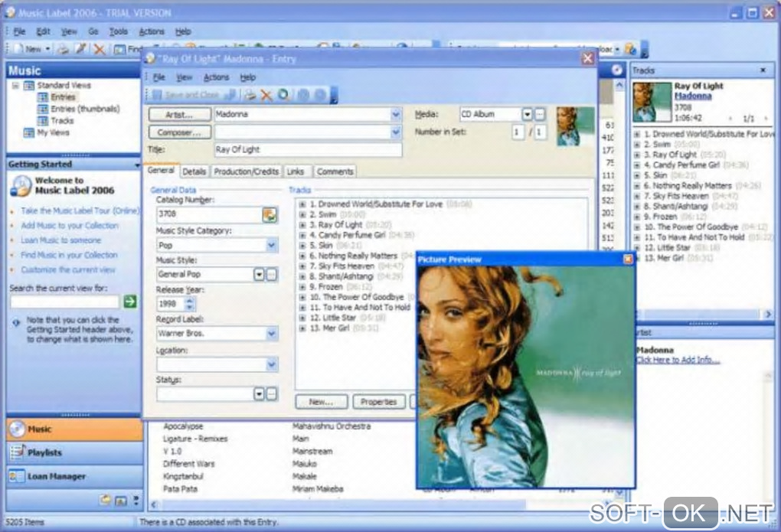The width and height of the screenshot is (781, 532).
Task: Select My Views in the Music tree
Action: [x=53, y=132]
